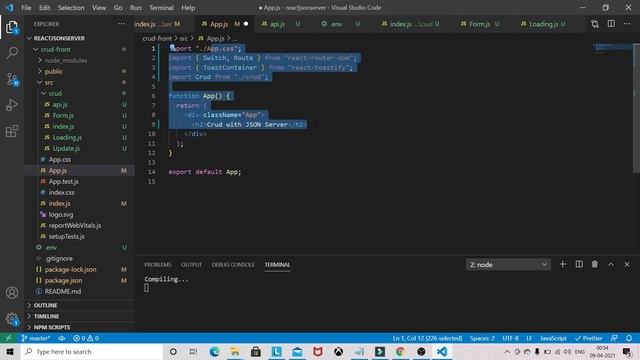Image resolution: width=640 pixels, height=360 pixels.
Task: Open the Selection menu
Action: point(71,8)
